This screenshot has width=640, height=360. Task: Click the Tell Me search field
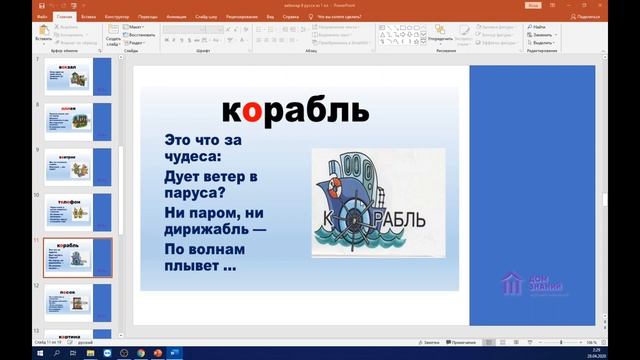coord(340,17)
